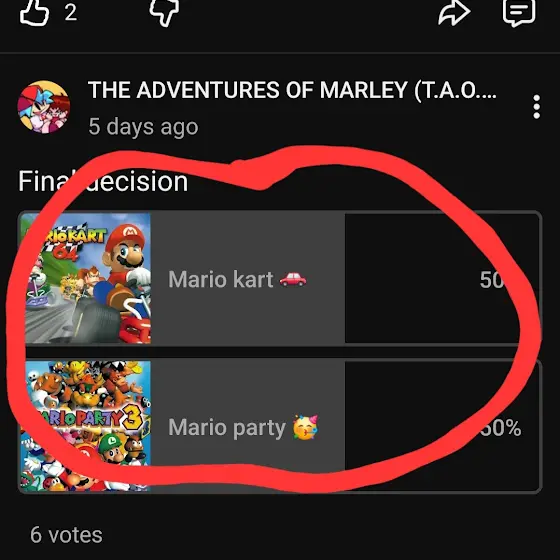This screenshot has width=560, height=560.
Task: Open the three-dot post options menu
Action: click(x=536, y=107)
